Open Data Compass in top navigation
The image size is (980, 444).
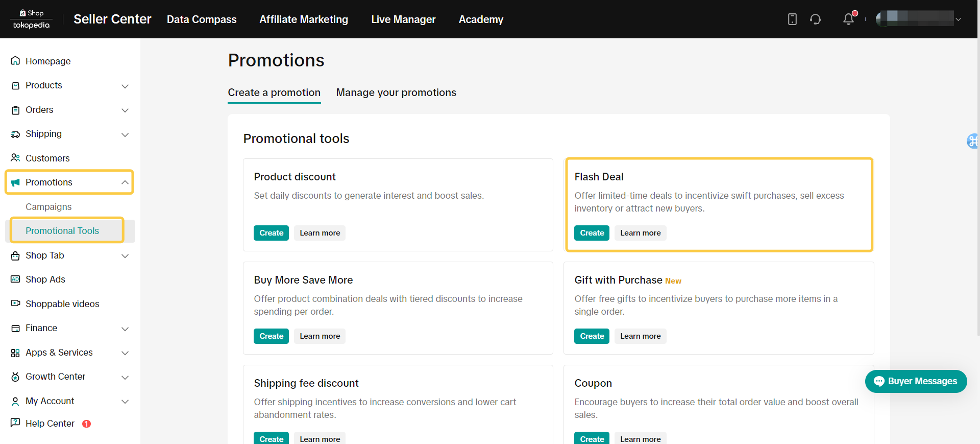coord(202,19)
